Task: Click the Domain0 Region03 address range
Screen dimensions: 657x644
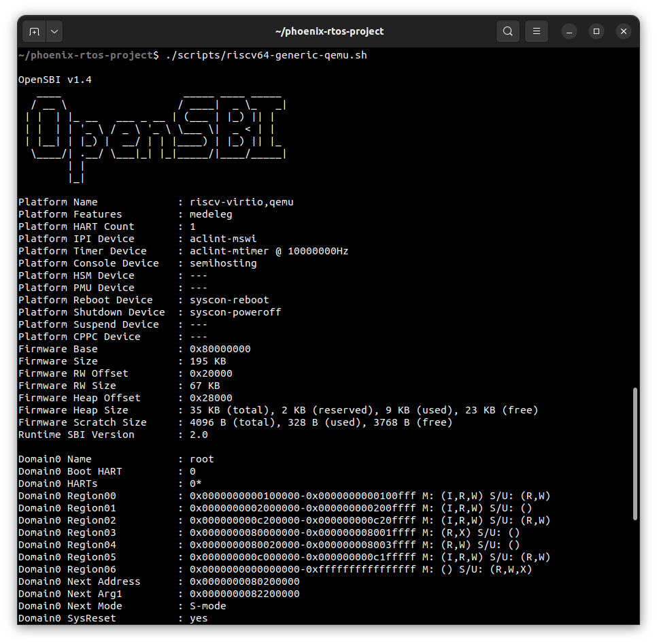Action: (303, 532)
